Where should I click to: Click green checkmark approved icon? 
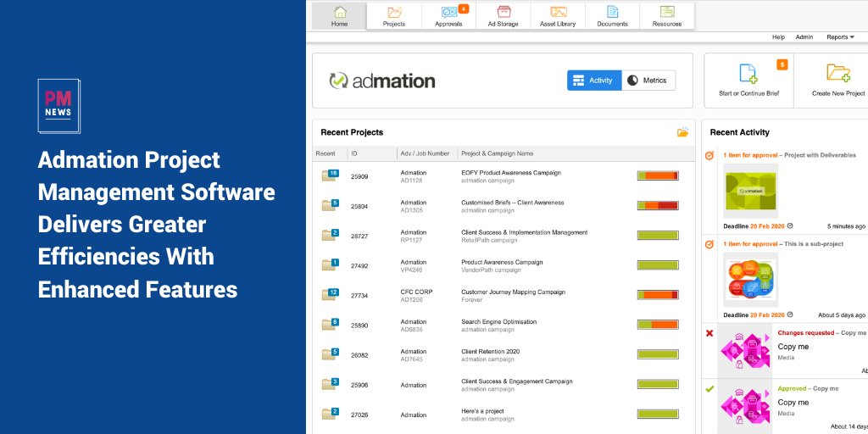(709, 389)
